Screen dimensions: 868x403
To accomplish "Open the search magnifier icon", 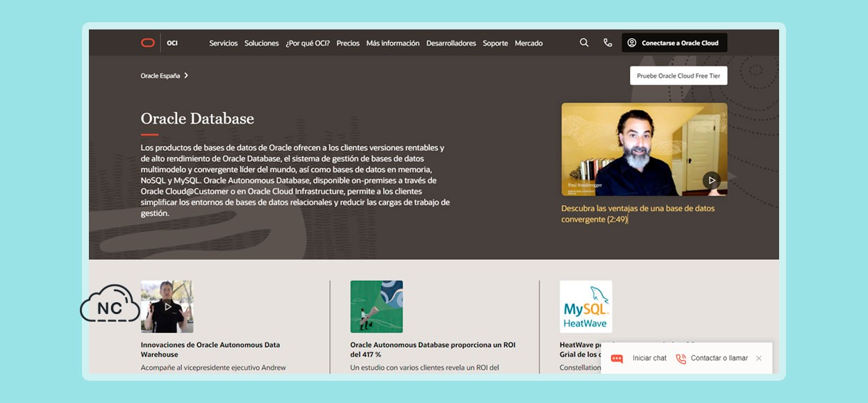I will click(x=584, y=43).
